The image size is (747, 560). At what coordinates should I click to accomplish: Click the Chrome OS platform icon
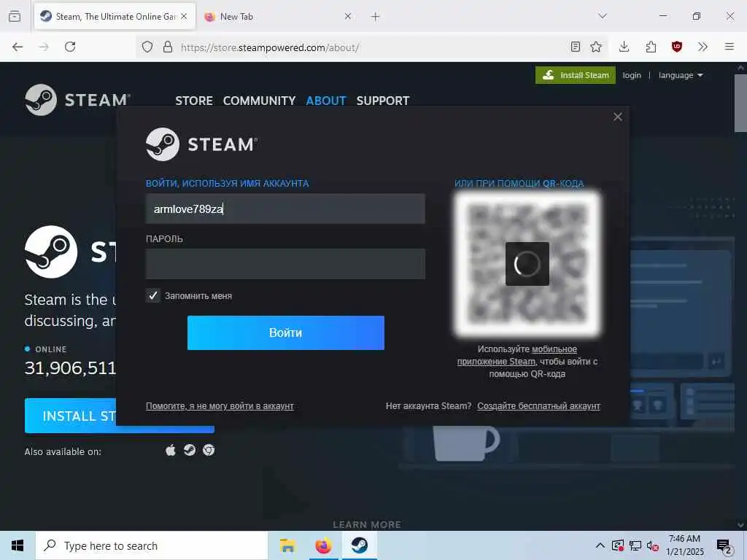point(209,450)
